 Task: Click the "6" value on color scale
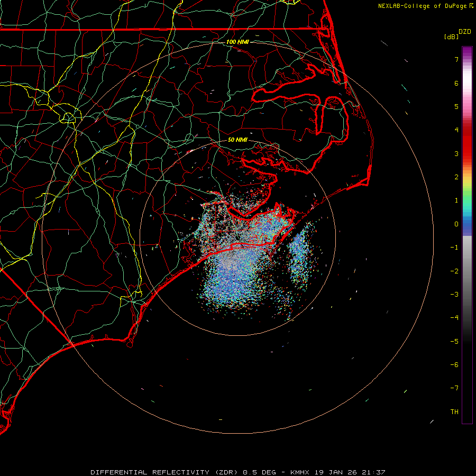(x=456, y=83)
